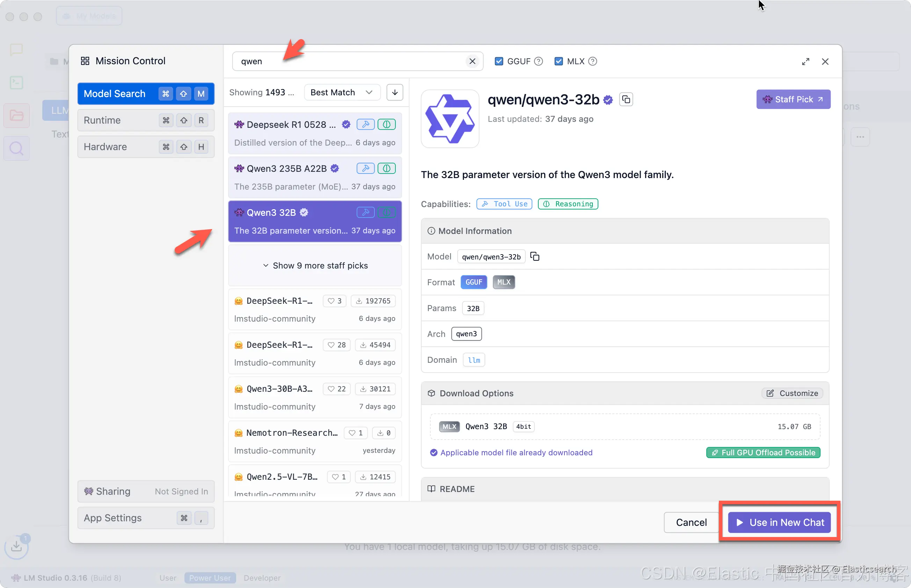Open downloads icon at bottom left
Image resolution: width=911 pixels, height=588 pixels.
pos(16,547)
